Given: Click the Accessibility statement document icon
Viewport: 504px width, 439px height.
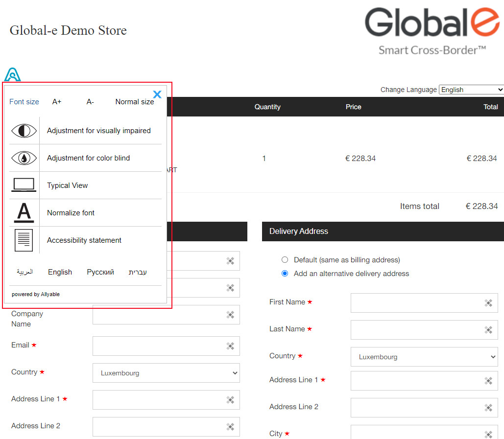Looking at the screenshot, I should (x=24, y=240).
